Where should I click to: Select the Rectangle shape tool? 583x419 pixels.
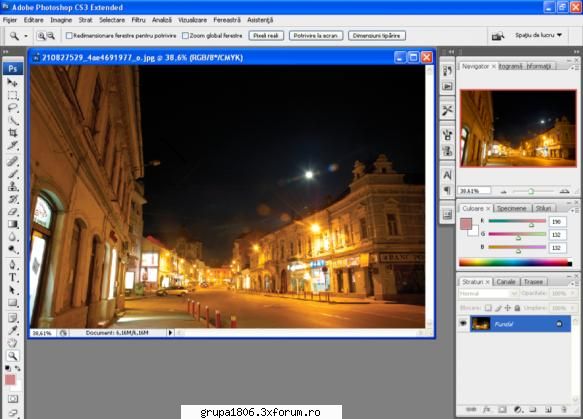pos(13,303)
